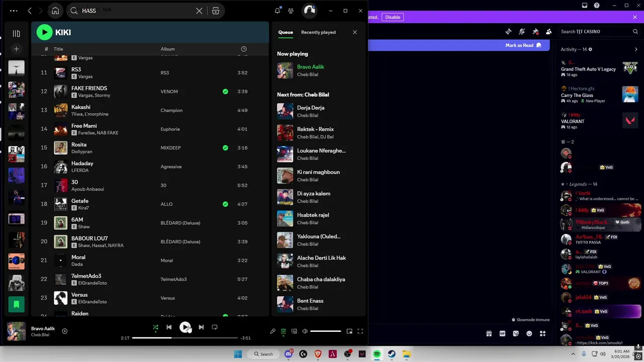Skip to previous track

169,327
